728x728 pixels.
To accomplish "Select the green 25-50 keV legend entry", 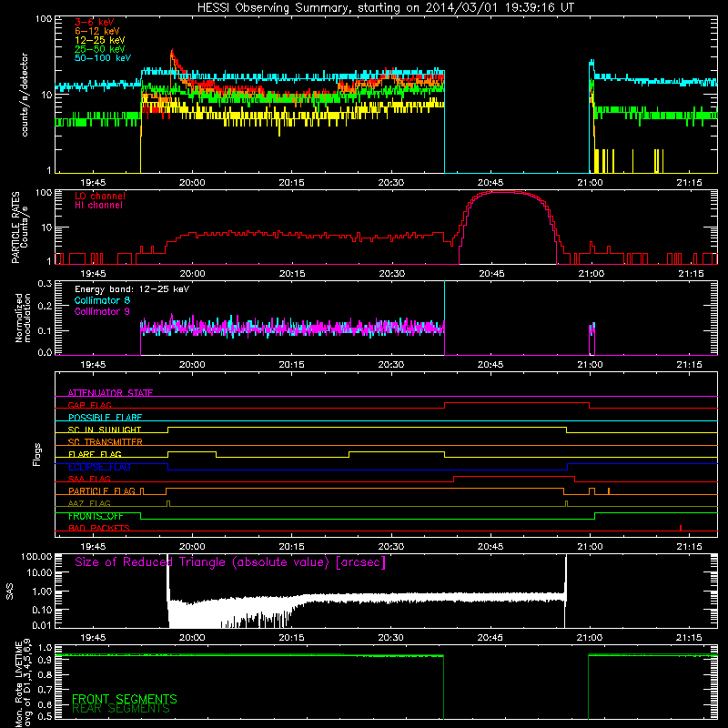I will coord(100,49).
